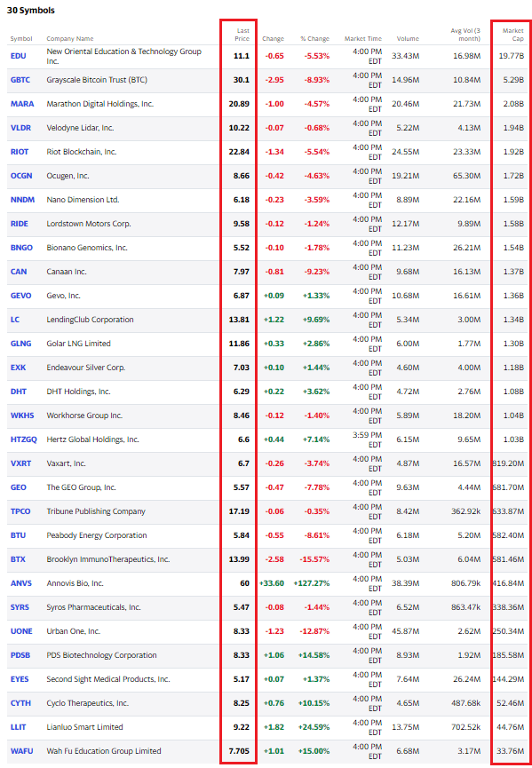Image resolution: width=532 pixels, height=768 pixels.
Task: Click the '-15.57%' percent change value
Action: click(315, 560)
